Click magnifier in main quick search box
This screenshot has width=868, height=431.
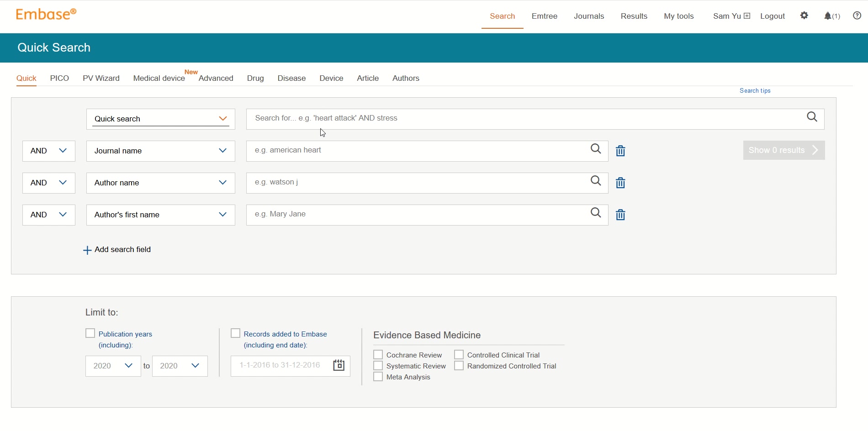pyautogui.click(x=812, y=117)
